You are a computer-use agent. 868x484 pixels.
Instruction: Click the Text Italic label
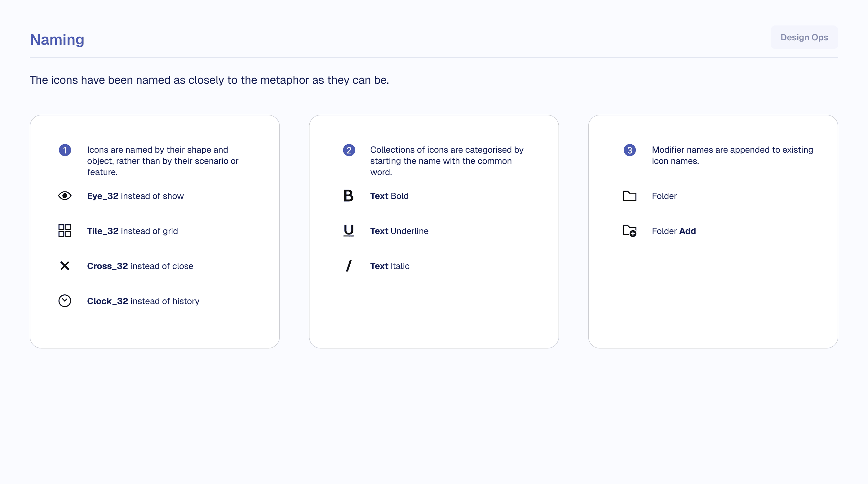coord(390,266)
